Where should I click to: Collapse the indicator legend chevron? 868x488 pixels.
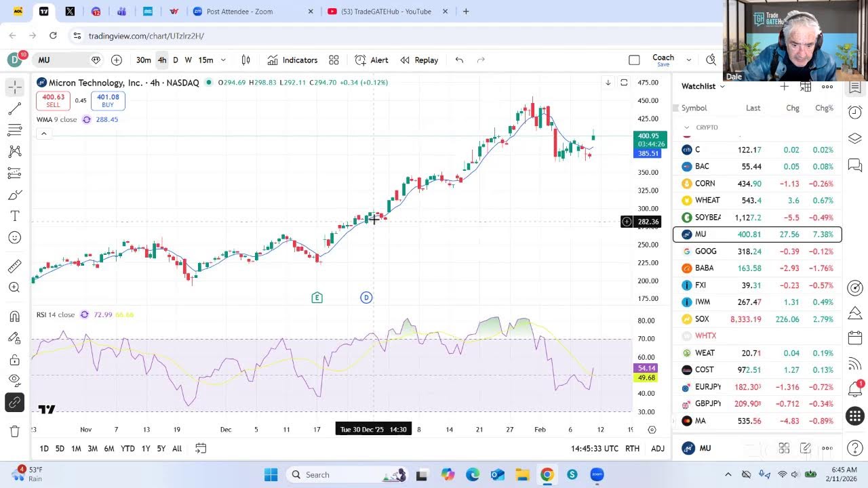(43, 134)
